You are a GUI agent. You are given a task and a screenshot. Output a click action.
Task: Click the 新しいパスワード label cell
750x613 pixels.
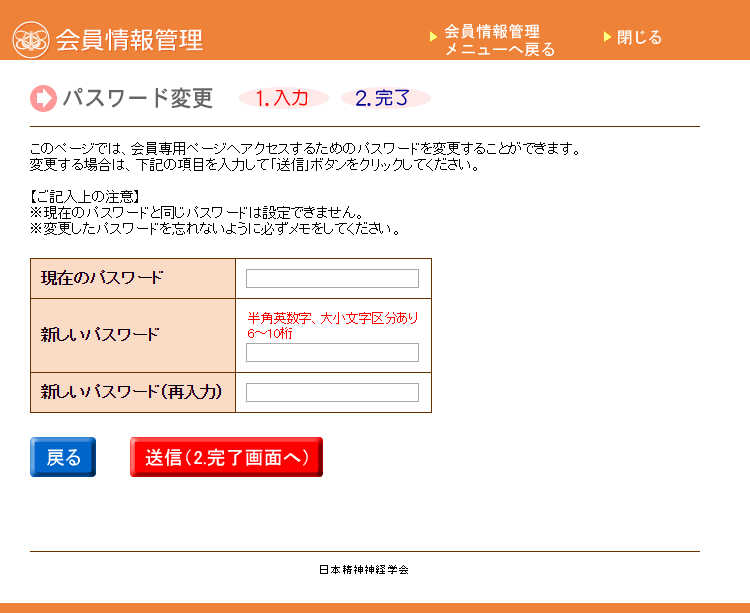point(133,336)
